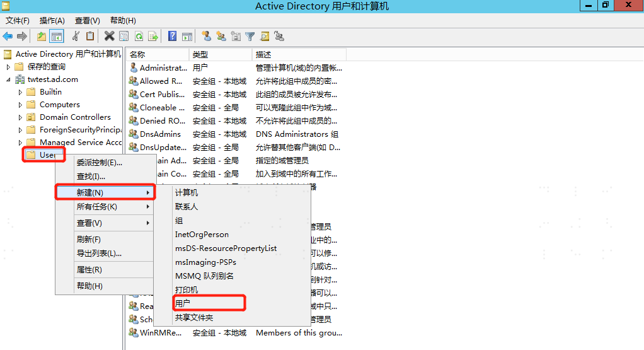Open the 帮助(H) menu in menu bar
The width and height of the screenshot is (644, 350).
(x=123, y=21)
